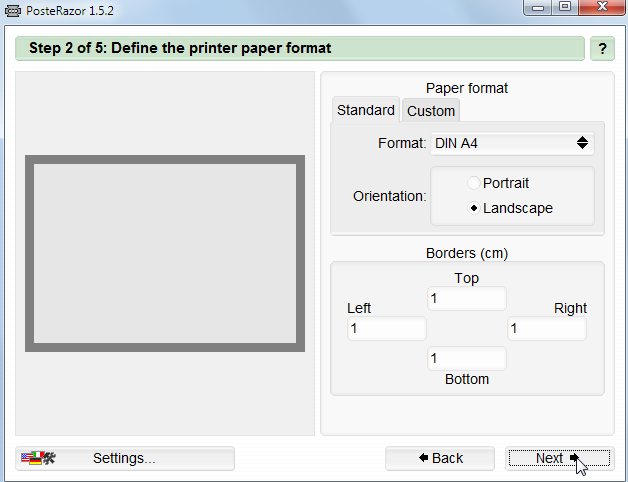Focus the Right border input field
The image size is (628, 482).
pos(547,328)
